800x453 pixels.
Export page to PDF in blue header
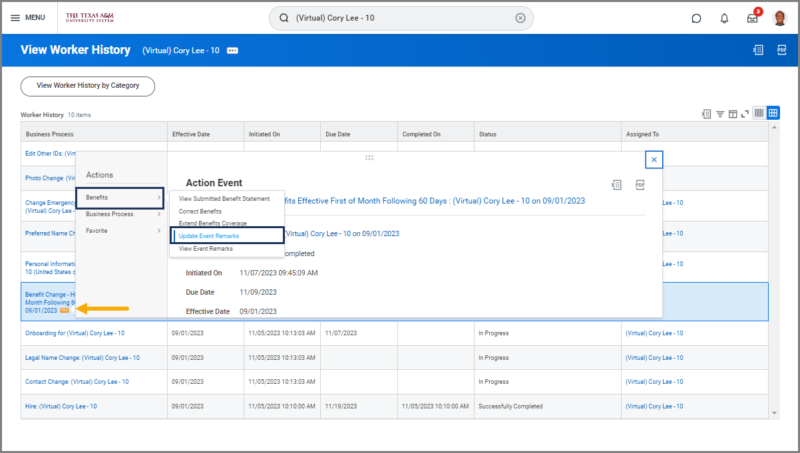coord(780,50)
